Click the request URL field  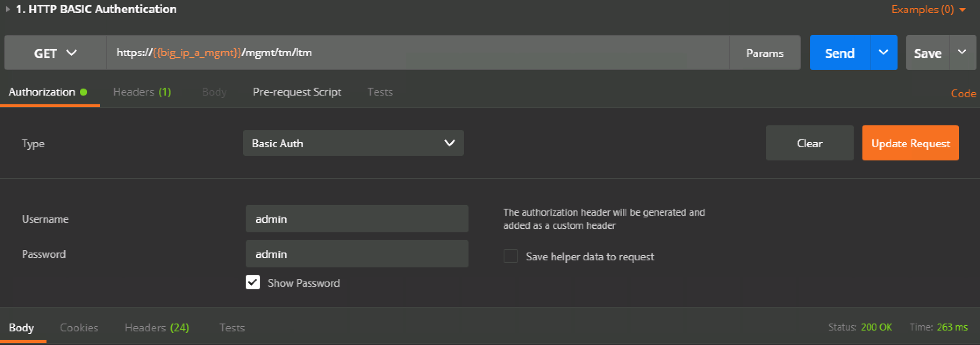point(418,53)
